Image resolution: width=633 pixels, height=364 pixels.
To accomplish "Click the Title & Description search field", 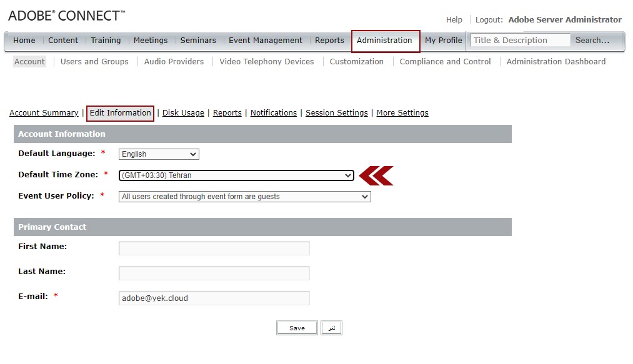I will (x=520, y=41).
